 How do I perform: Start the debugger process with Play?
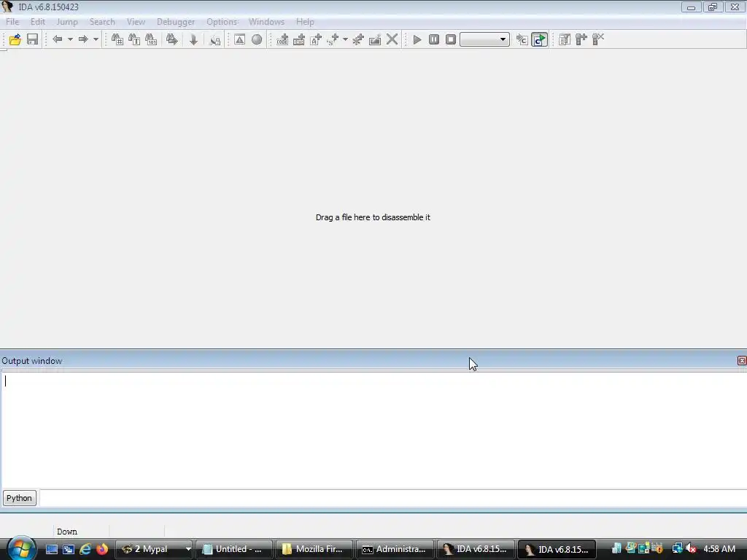(x=417, y=39)
